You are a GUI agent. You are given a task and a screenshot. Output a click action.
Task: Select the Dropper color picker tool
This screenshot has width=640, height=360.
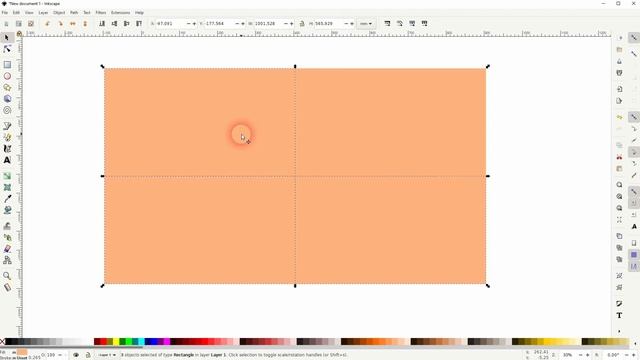coord(7,199)
